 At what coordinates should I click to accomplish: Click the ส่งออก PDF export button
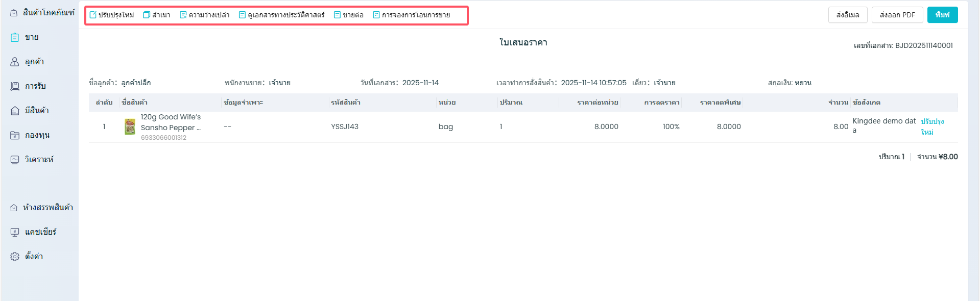pos(897,15)
